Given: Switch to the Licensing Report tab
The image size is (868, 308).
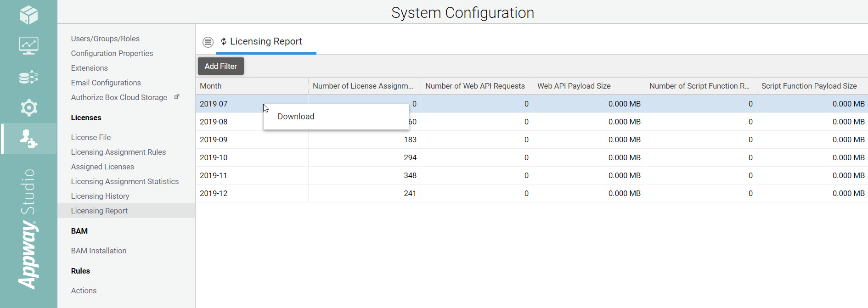Looking at the screenshot, I should [x=266, y=42].
